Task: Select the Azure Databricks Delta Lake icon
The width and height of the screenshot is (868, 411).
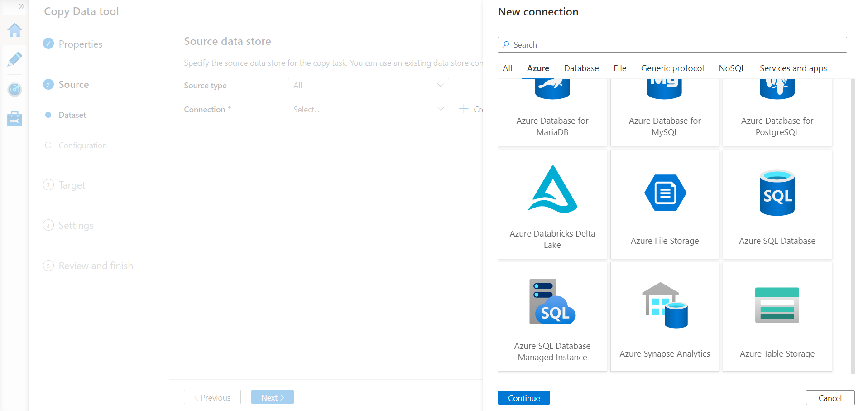Action: [x=552, y=189]
